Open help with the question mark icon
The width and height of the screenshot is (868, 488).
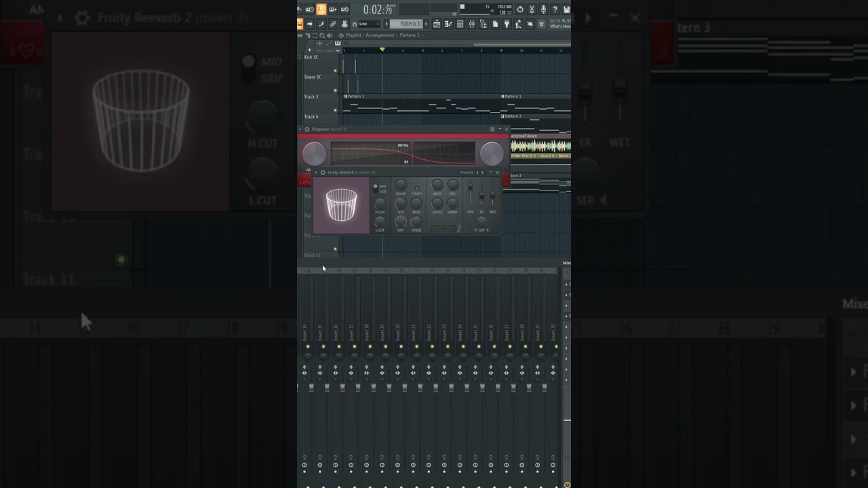555,9
